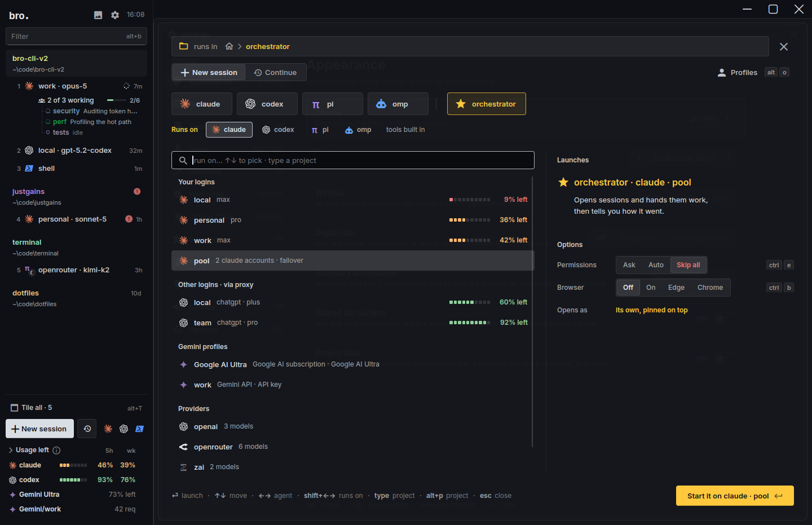Click the Profiles person icon
Screen dimensions: 812x525
coord(722,73)
